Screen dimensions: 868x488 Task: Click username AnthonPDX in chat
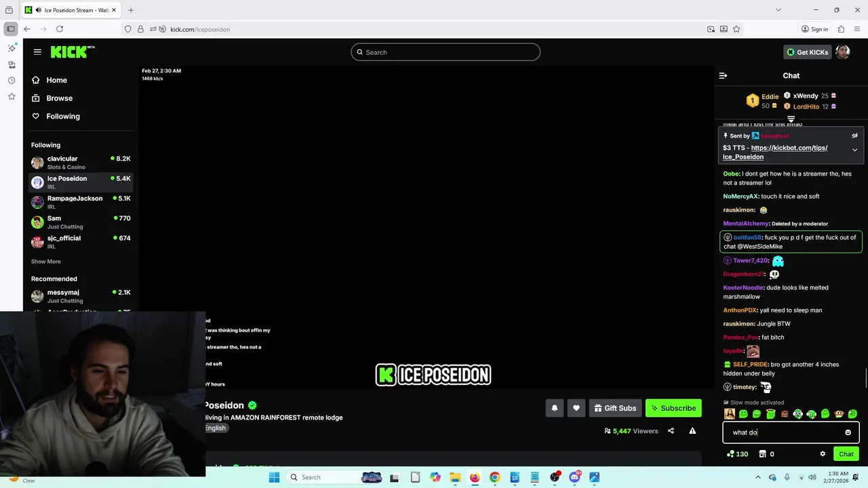tap(740, 310)
